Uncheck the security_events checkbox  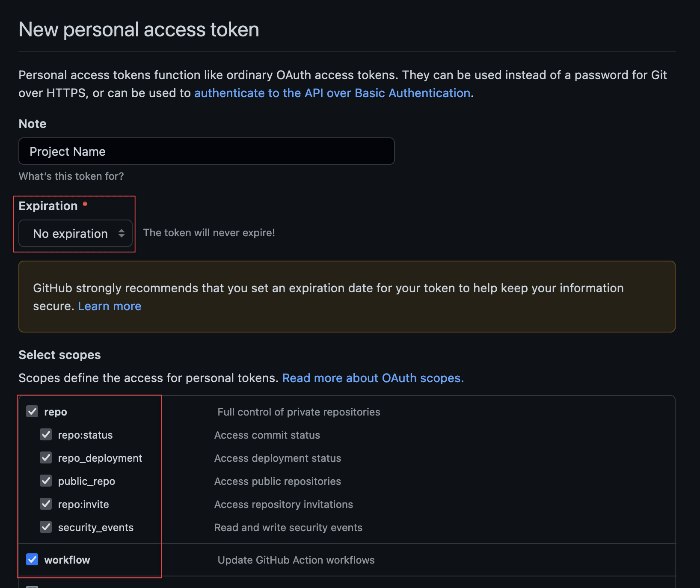coord(46,527)
